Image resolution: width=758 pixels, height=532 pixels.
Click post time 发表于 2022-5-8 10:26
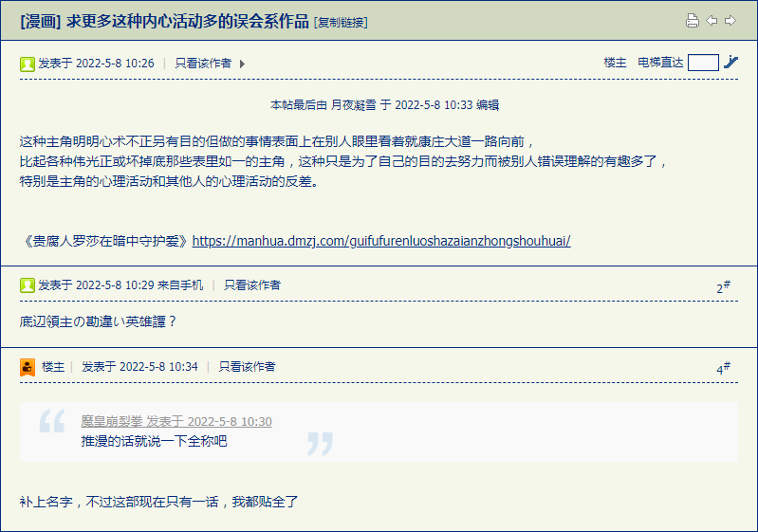96,64
